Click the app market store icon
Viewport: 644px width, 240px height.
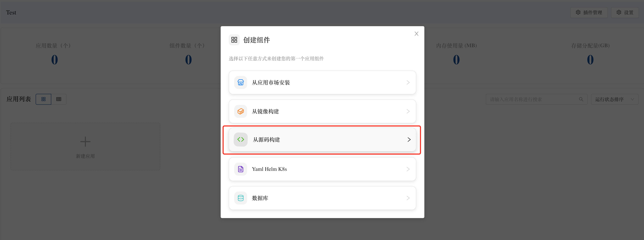click(241, 83)
